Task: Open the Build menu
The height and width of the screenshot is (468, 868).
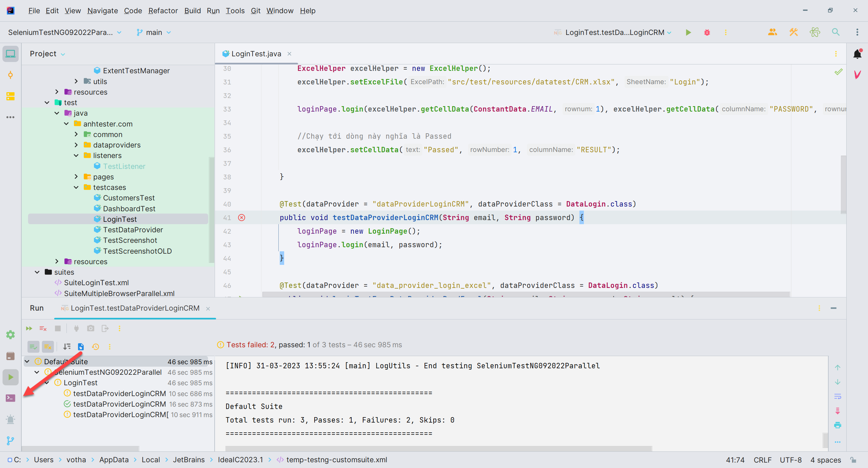Action: (x=192, y=11)
